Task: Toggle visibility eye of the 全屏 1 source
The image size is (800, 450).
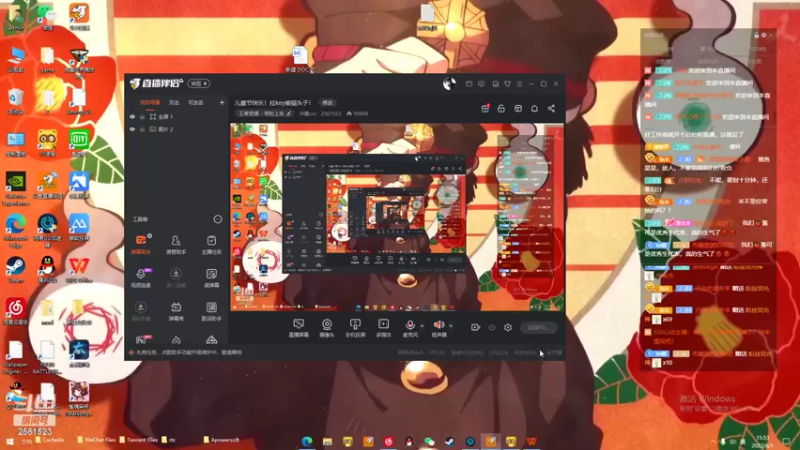Action: click(x=132, y=117)
